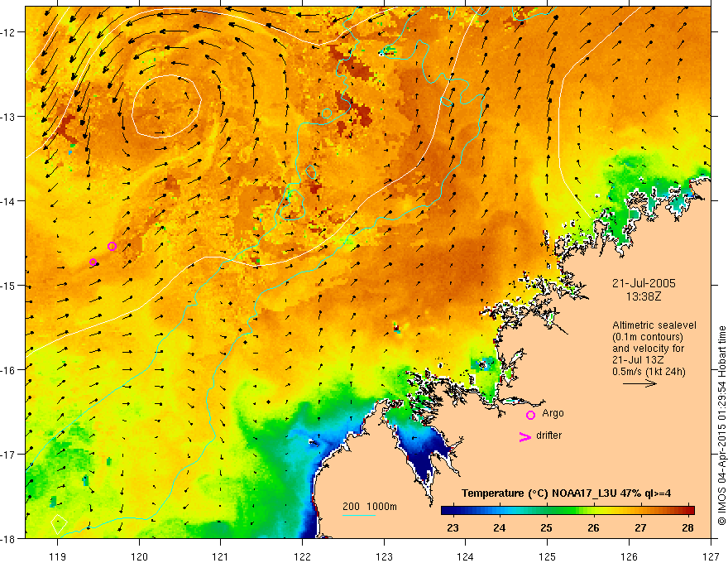Click the colorbar tick label 23
Screen dimensions: 728x563
coord(453,527)
